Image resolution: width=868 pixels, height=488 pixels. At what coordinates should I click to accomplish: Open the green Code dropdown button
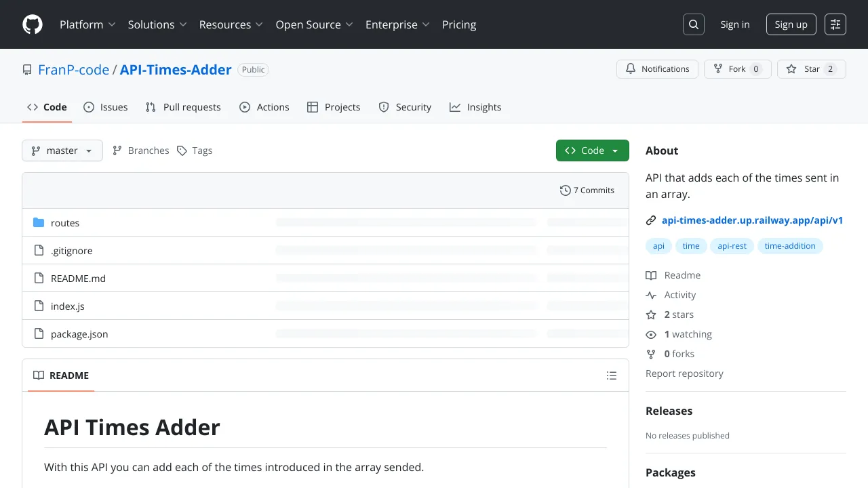pos(593,150)
